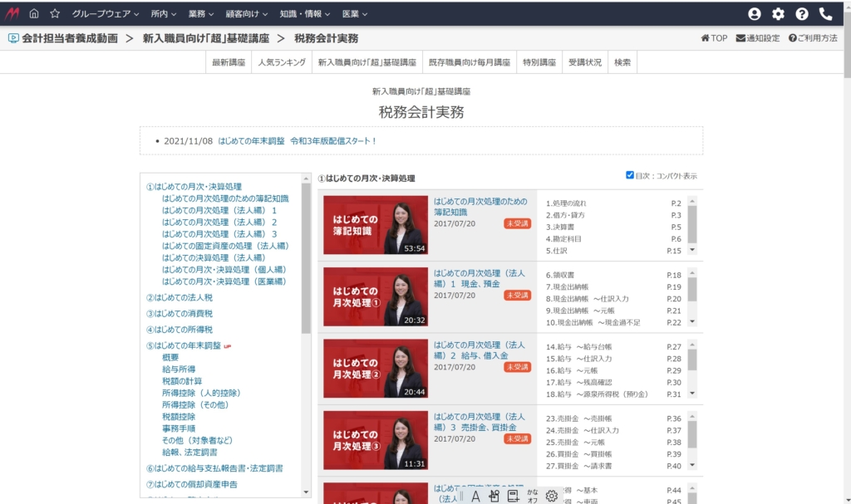Open ⑥はじめての給与支払報告書・法定調書 in sidebar
The width and height of the screenshot is (851, 504).
(214, 468)
